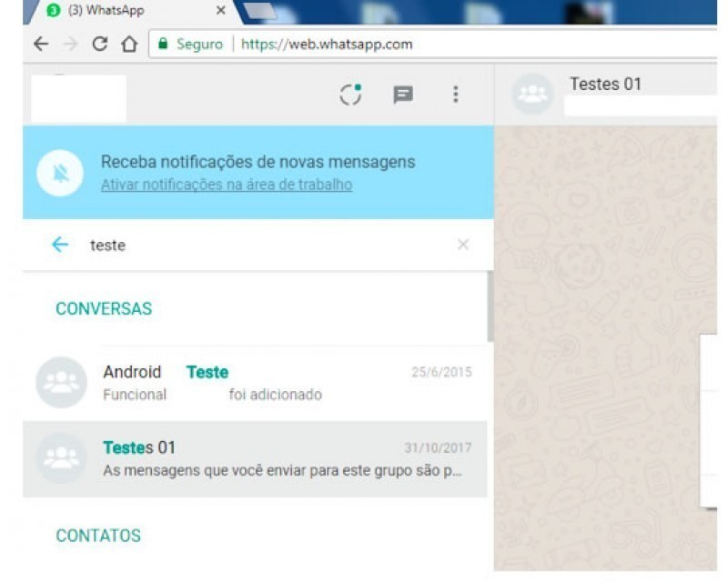728x582 pixels.
Task: Click the foi adicionado message preview
Action: click(276, 395)
